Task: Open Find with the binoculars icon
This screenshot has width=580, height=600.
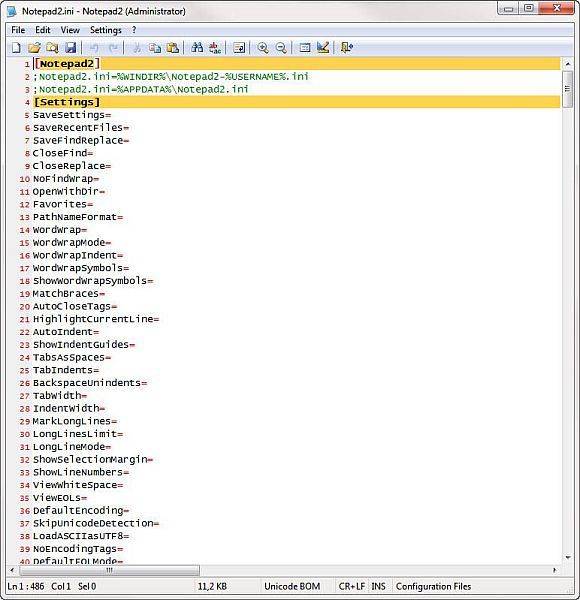Action: coord(197,48)
